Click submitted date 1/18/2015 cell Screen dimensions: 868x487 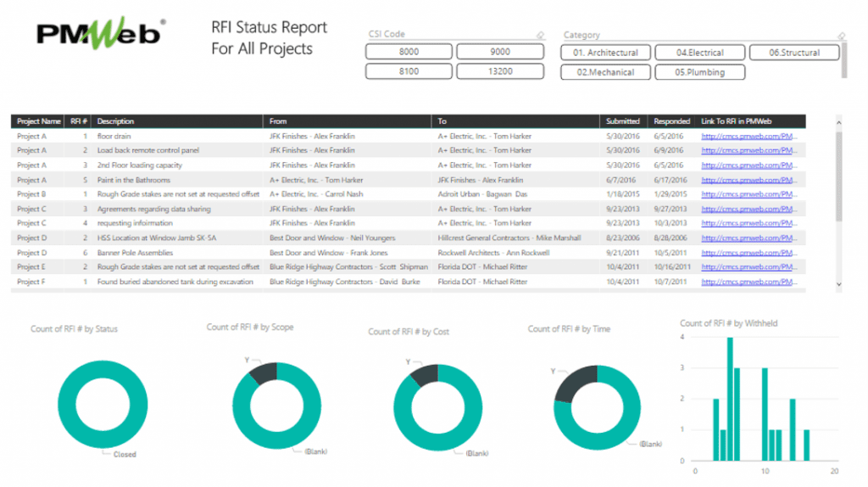point(623,194)
